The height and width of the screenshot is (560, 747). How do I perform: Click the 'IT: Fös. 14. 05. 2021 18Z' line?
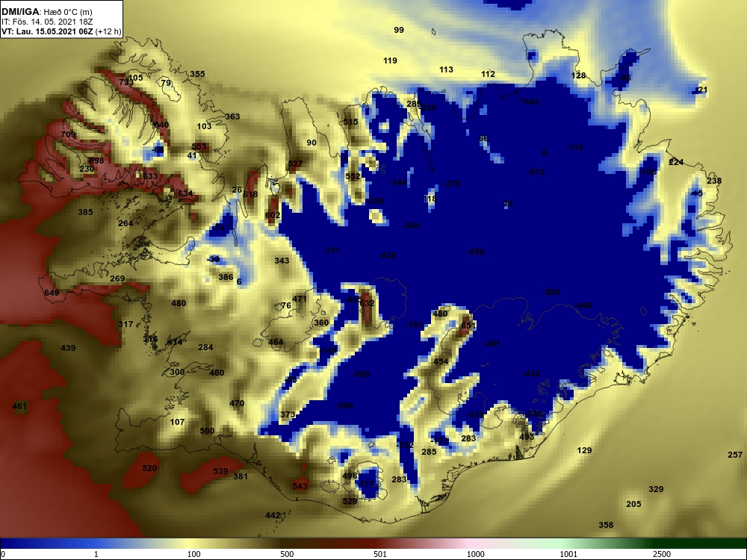(x=46, y=22)
